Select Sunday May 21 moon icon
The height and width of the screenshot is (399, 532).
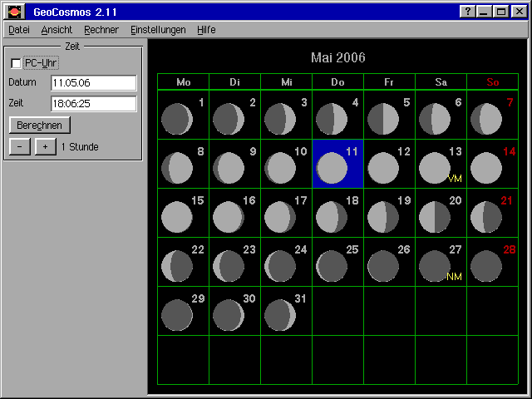coord(485,217)
